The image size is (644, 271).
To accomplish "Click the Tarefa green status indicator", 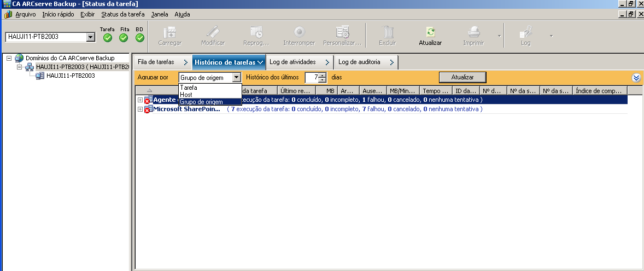I will click(108, 38).
